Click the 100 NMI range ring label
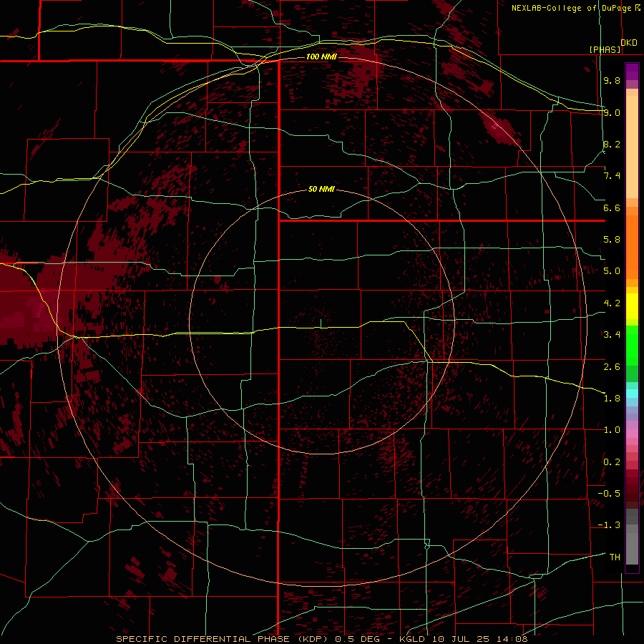 point(321,57)
